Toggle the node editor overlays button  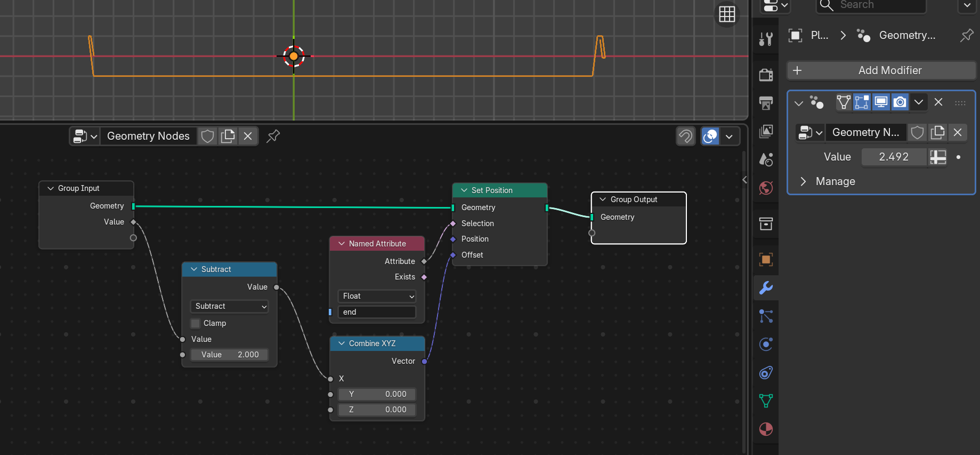tap(710, 137)
